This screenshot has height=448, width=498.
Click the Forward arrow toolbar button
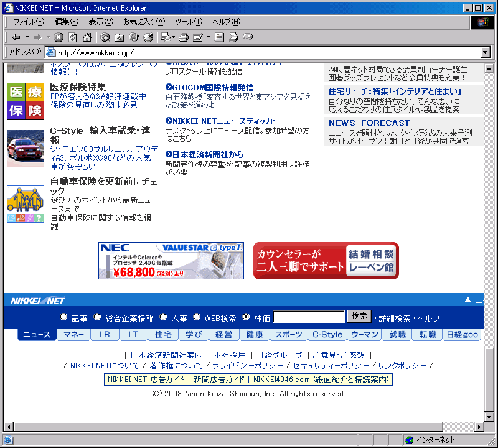pyautogui.click(x=37, y=37)
